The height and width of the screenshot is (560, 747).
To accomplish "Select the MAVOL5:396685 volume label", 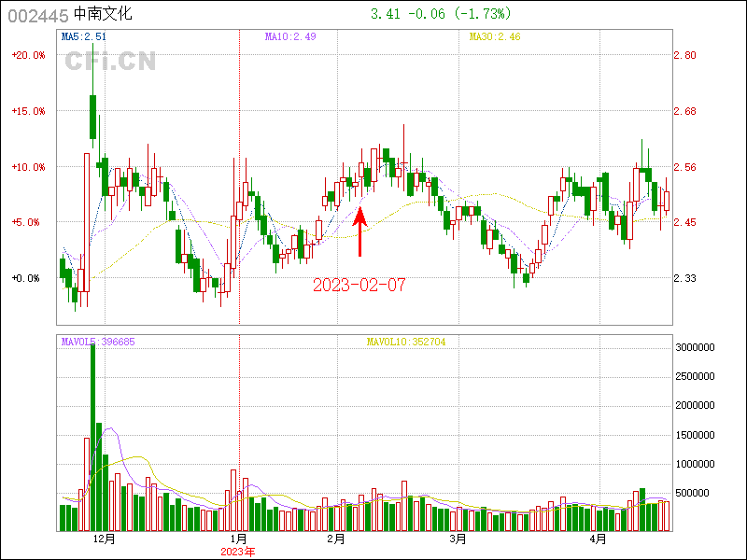I will [98, 342].
